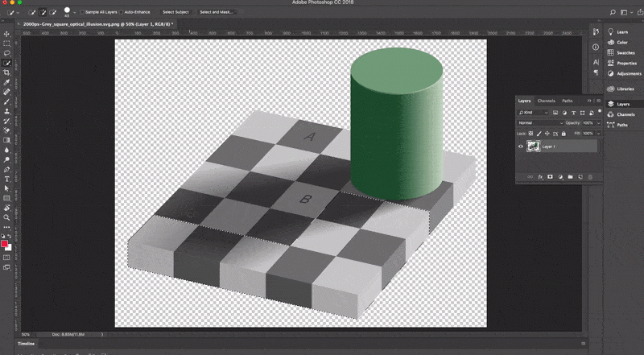Screen dimensions: 644x355
Task: Add a layer mask from Layers panel footer
Action: pyautogui.click(x=550, y=176)
